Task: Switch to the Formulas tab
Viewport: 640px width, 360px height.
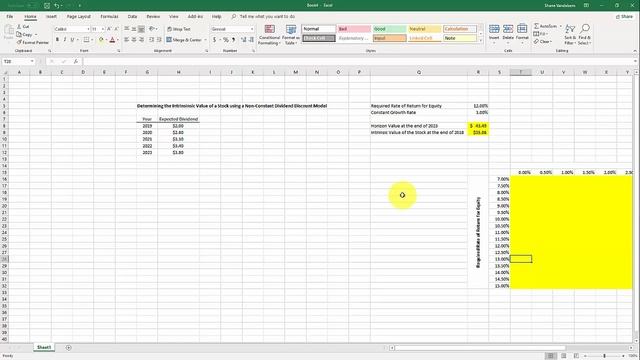Action: point(109,16)
